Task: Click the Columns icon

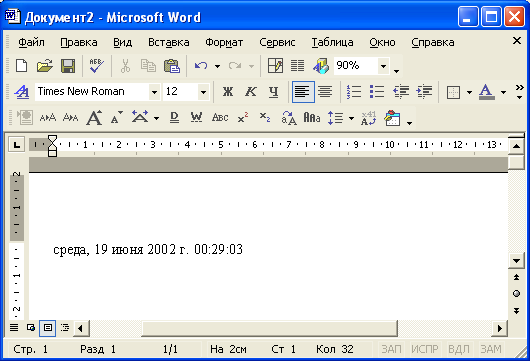Action: click(297, 66)
